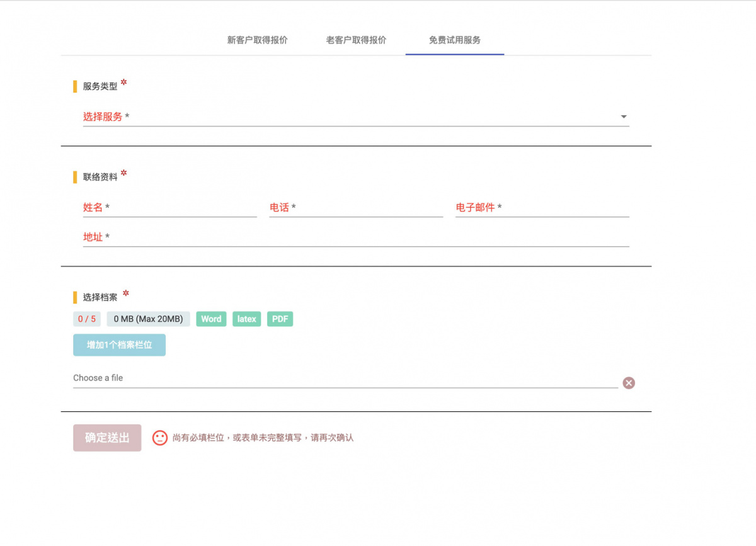Click the 姓名 input field
Screen dimensions: 756x546
pos(170,208)
